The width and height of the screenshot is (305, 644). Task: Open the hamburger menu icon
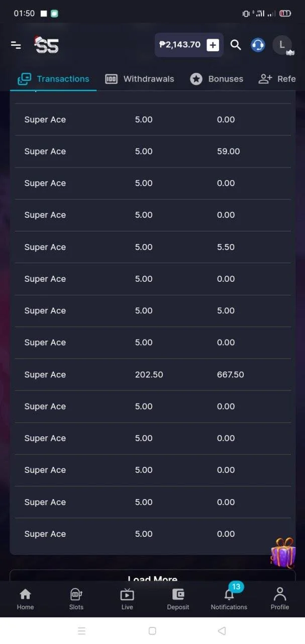(16, 45)
